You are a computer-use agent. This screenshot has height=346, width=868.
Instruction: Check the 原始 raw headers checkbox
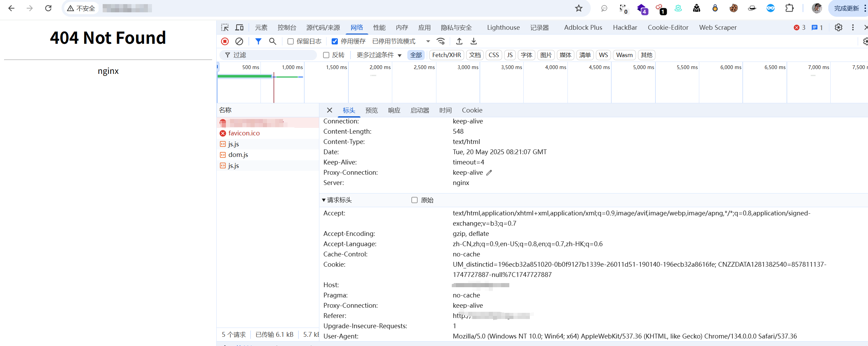tap(414, 200)
